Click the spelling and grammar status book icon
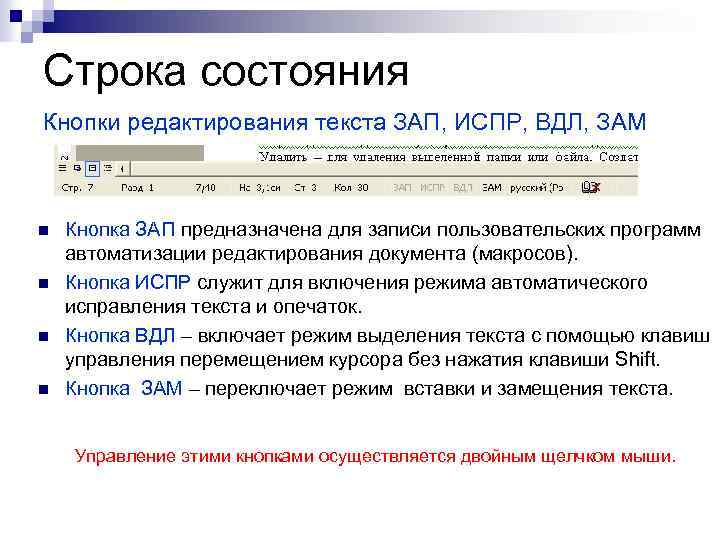The height and width of the screenshot is (540, 720). 591,187
